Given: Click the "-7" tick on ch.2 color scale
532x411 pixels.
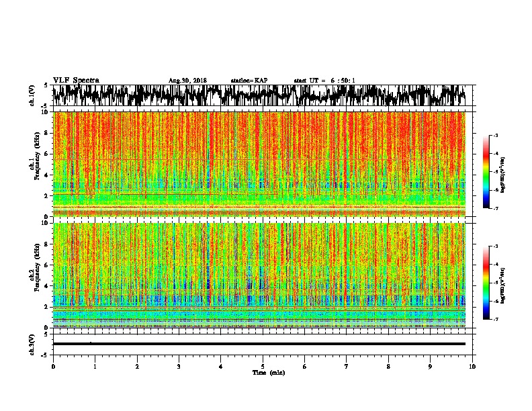Looking at the screenshot, I should [495, 320].
